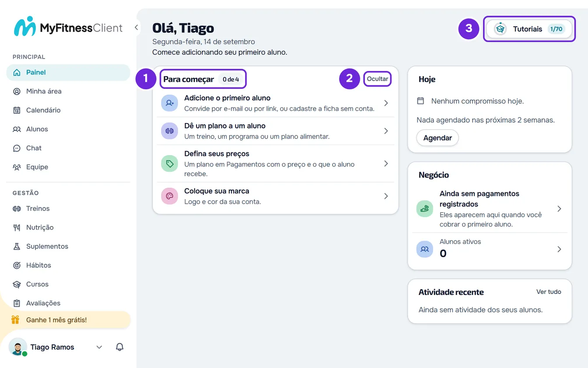
Task: Open notifications bell
Action: click(x=119, y=347)
